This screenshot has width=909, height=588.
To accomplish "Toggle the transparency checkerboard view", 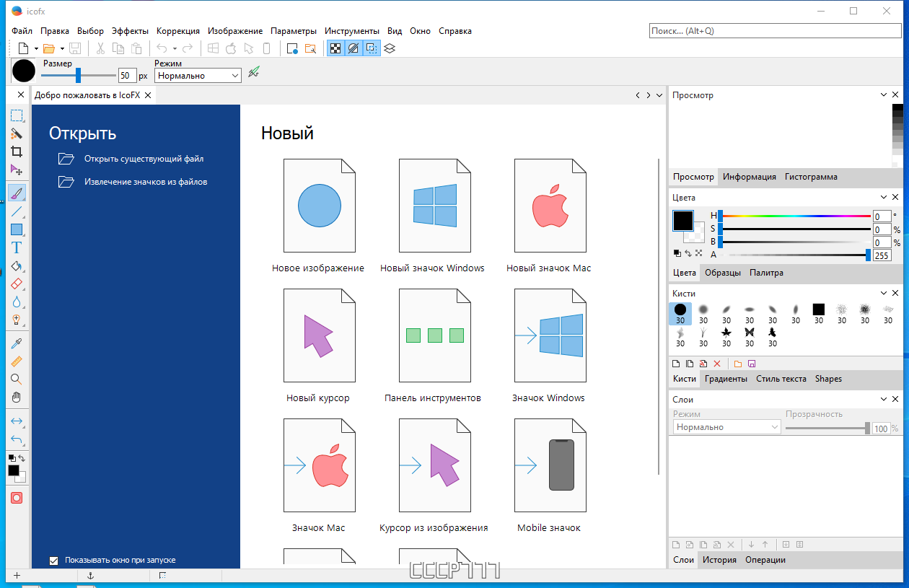I will tap(336, 48).
